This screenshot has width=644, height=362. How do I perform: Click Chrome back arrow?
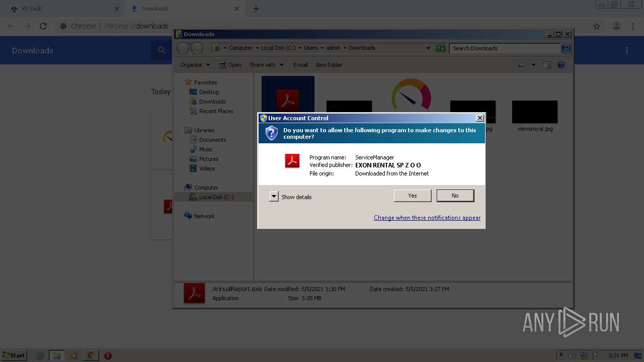[x=11, y=26]
